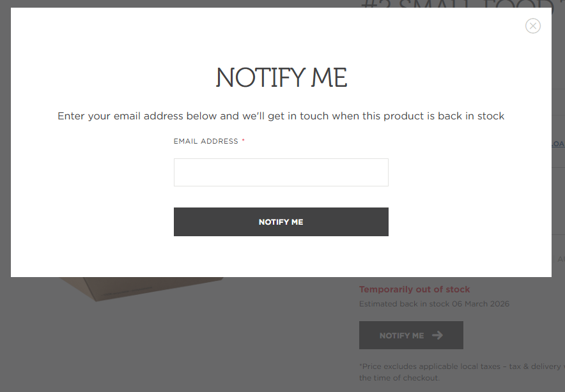Click the estimated back in stock date
Viewport: 565px width, 392px height.
pyautogui.click(x=434, y=304)
